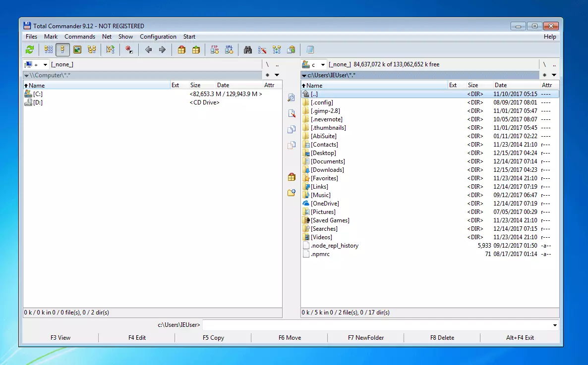Switch to brief file list view icon
This screenshot has height=365, width=588.
[49, 50]
